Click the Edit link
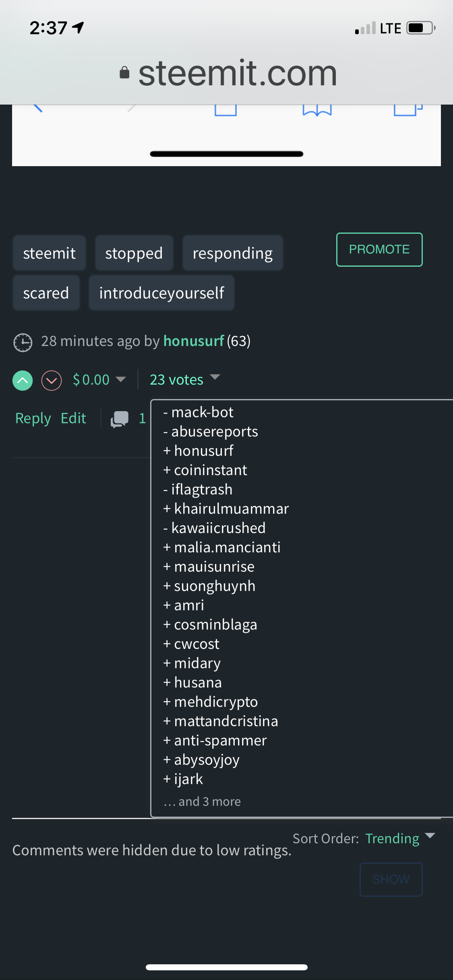This screenshot has height=980, width=453. tap(73, 418)
